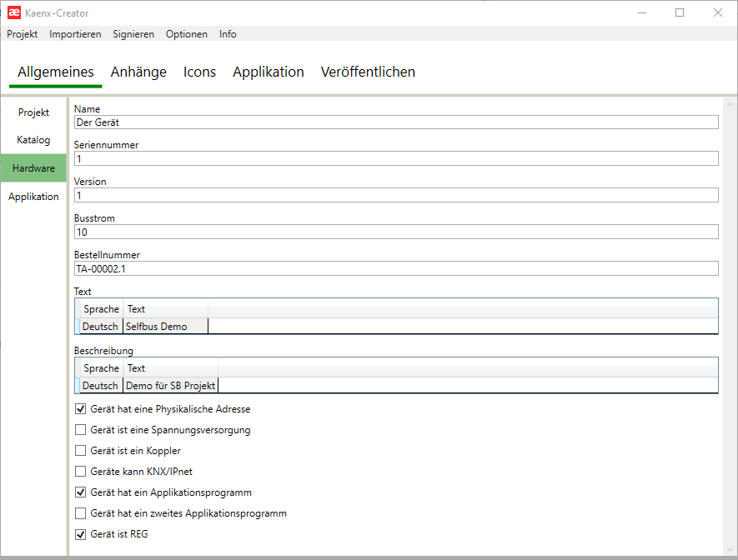This screenshot has width=738, height=560.
Task: Open the Importieren menu
Action: point(75,34)
